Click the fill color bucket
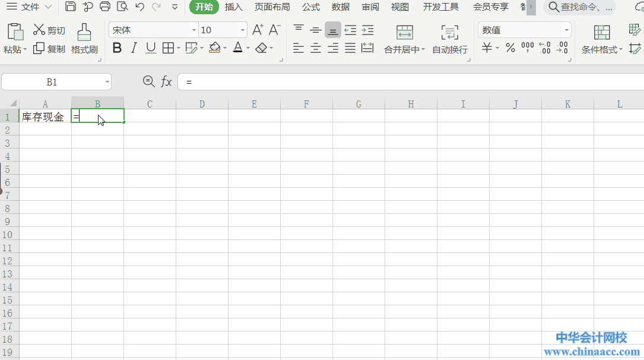Image resolution: width=644 pixels, height=360 pixels. click(x=214, y=48)
